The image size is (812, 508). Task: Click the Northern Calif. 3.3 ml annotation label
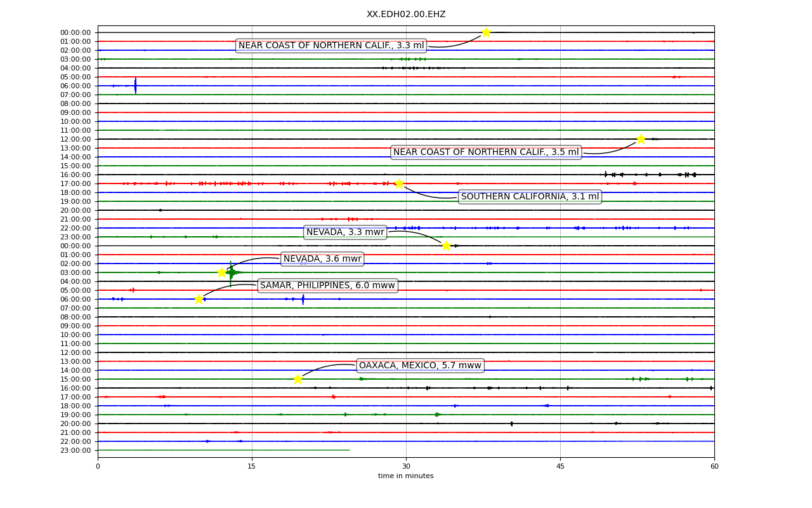[x=331, y=45]
